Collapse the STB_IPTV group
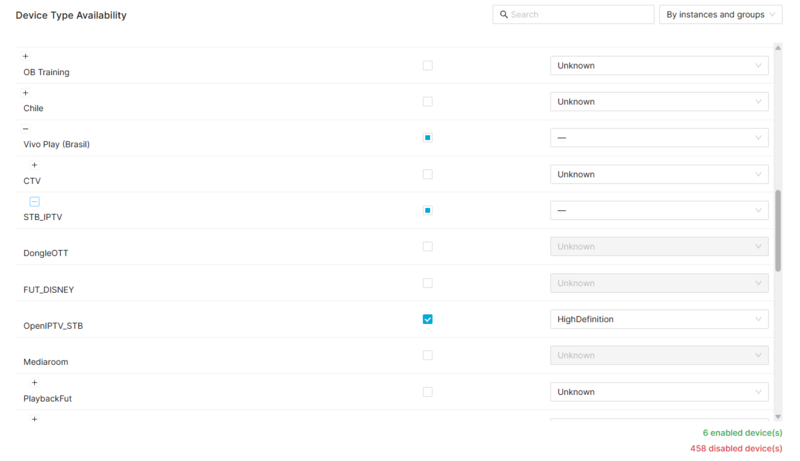 point(34,201)
